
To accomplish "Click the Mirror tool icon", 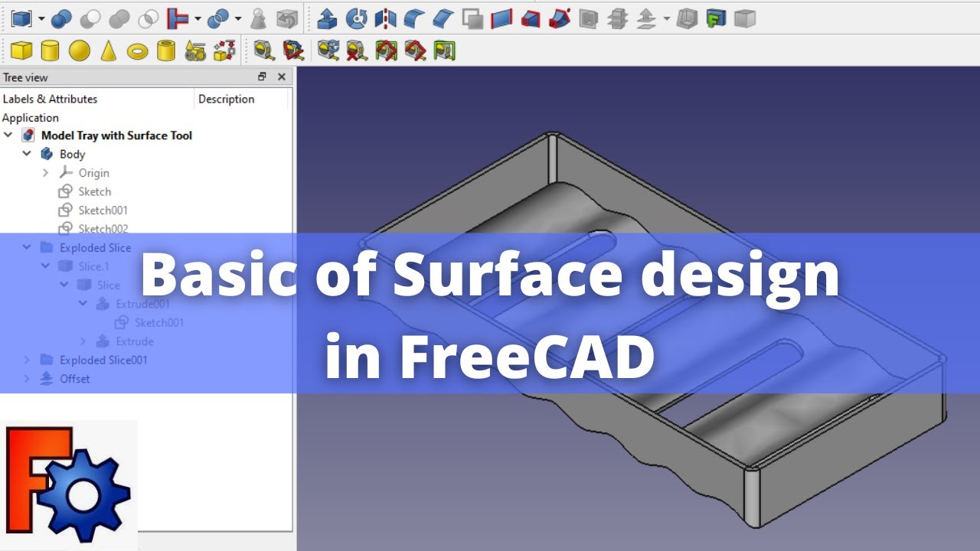I will pyautogui.click(x=385, y=18).
